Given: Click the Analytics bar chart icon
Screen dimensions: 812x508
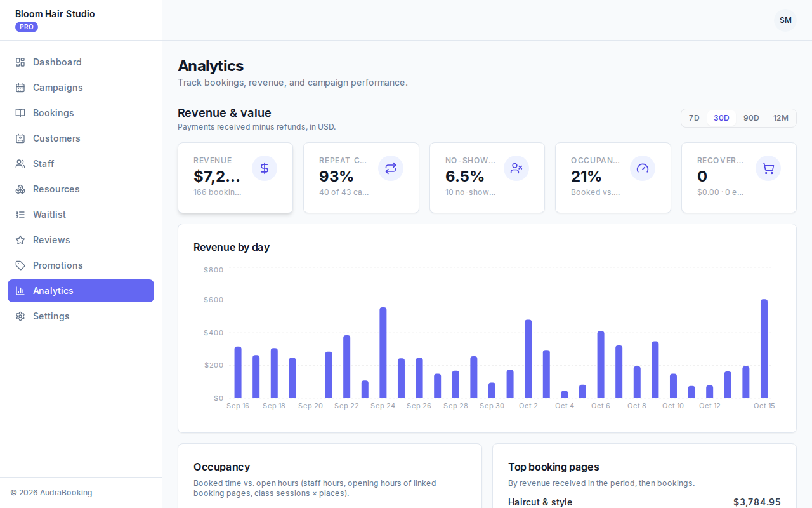Looking at the screenshot, I should click(20, 291).
